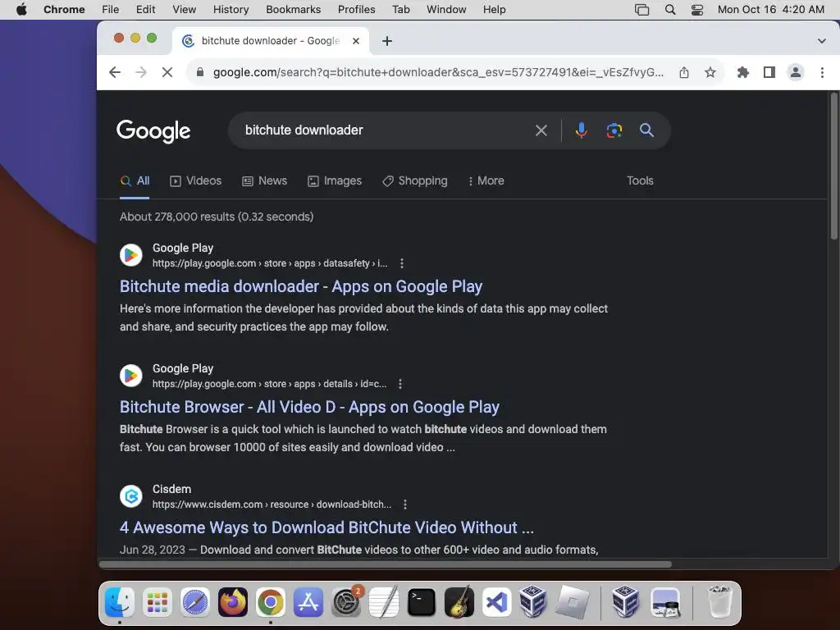840x630 pixels.
Task: Open Terminal from the Dock
Action: (422, 602)
